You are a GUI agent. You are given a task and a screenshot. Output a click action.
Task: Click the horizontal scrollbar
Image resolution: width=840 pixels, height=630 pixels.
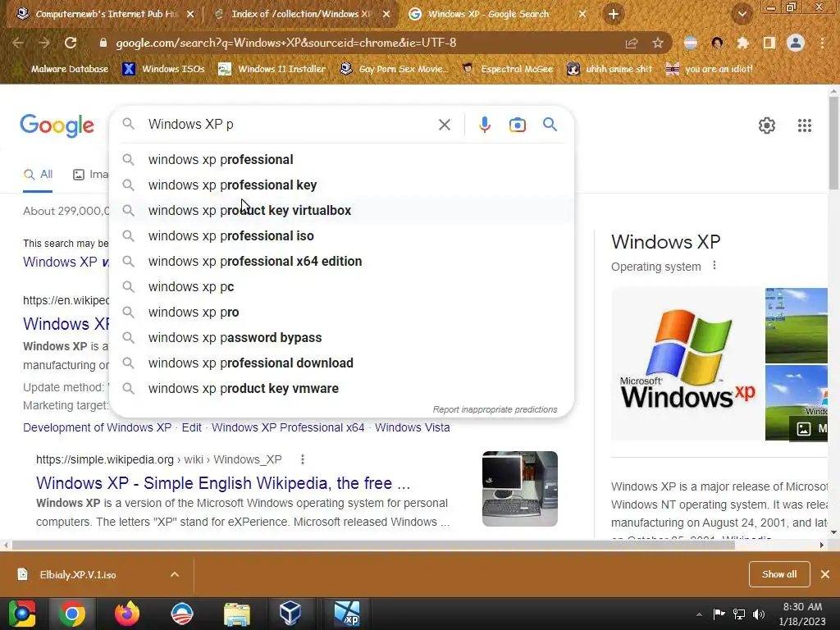point(373,546)
